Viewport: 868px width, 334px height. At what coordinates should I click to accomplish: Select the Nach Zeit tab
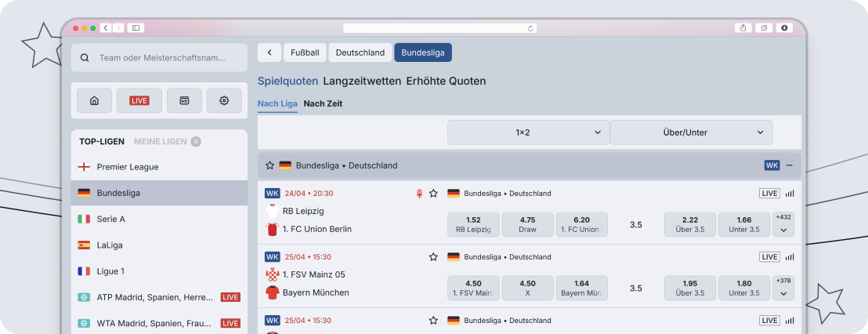coord(324,103)
